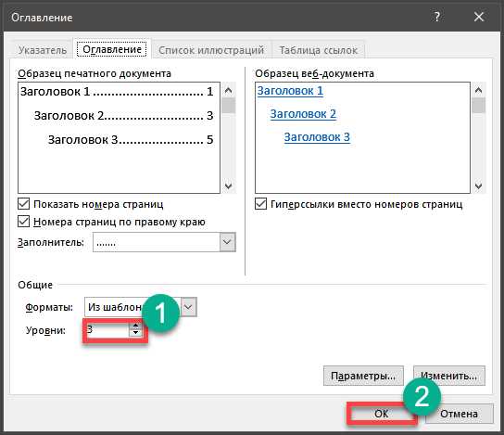Click the web preview scroll down arrow

tap(478, 186)
